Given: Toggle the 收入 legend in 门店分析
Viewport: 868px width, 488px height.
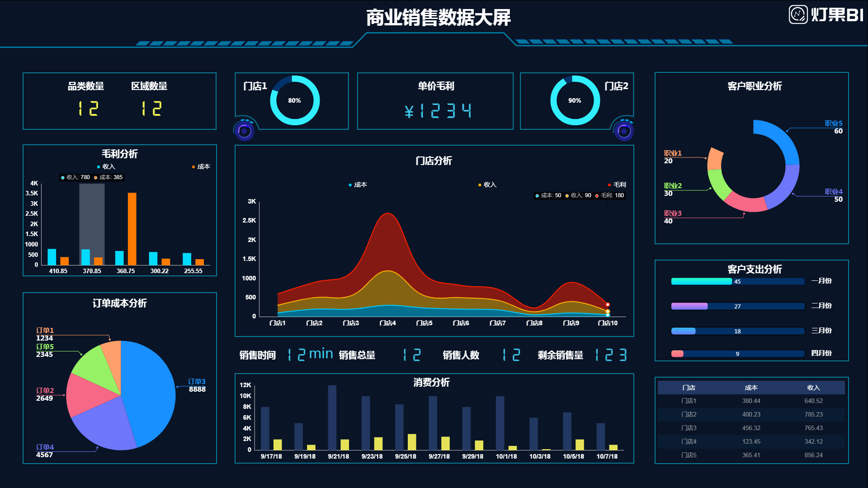Looking at the screenshot, I should 487,185.
